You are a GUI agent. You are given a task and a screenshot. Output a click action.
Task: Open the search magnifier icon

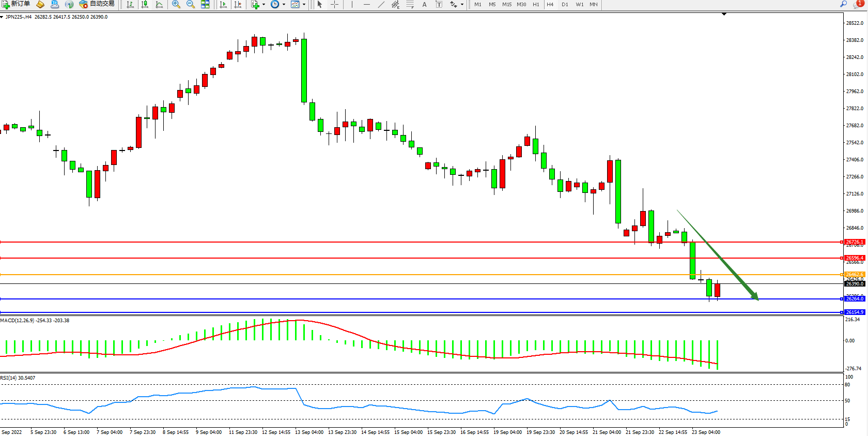click(x=843, y=4)
